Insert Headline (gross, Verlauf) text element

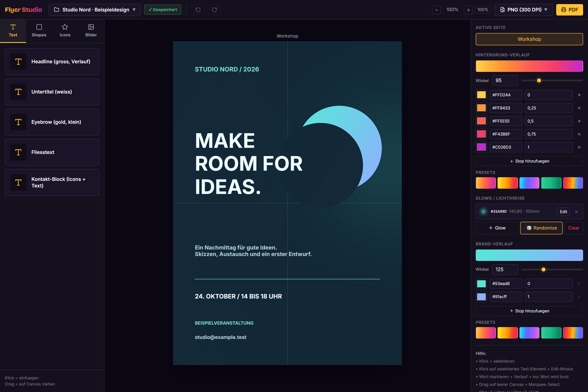point(52,61)
